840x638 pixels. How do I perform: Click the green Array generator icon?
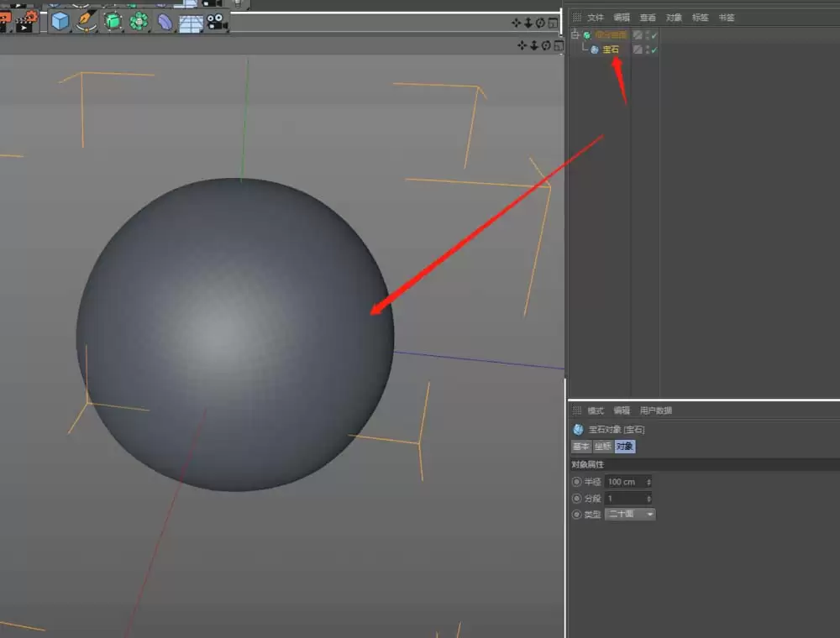click(x=138, y=21)
